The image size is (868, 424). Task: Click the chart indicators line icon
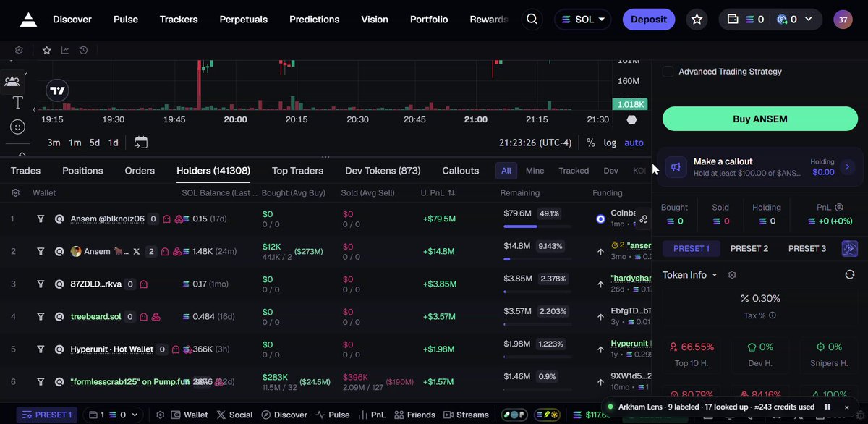tap(65, 51)
